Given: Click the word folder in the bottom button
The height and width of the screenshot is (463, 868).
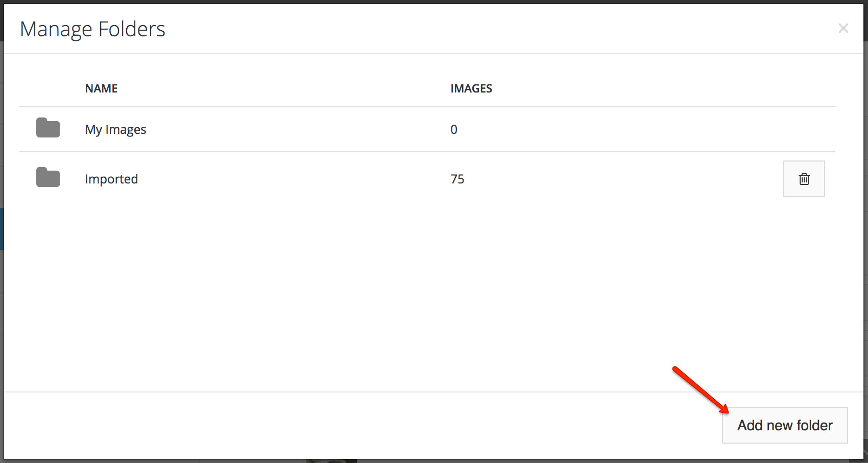Looking at the screenshot, I should [814, 425].
